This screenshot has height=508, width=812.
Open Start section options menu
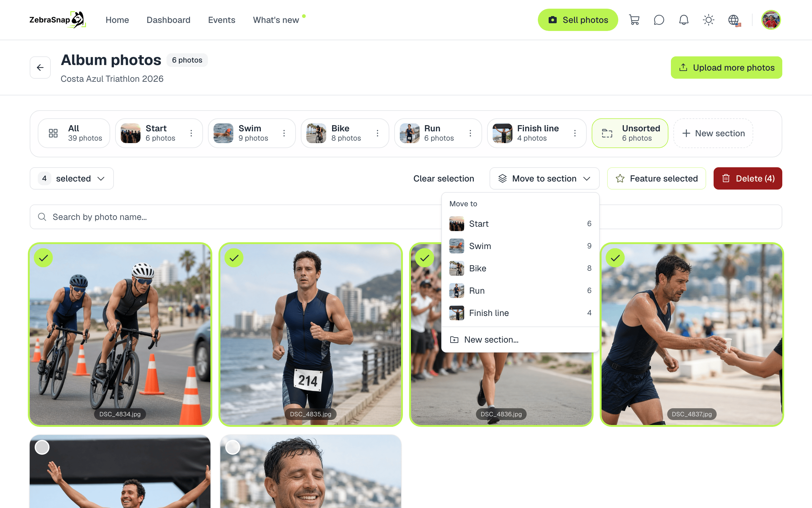(191, 134)
